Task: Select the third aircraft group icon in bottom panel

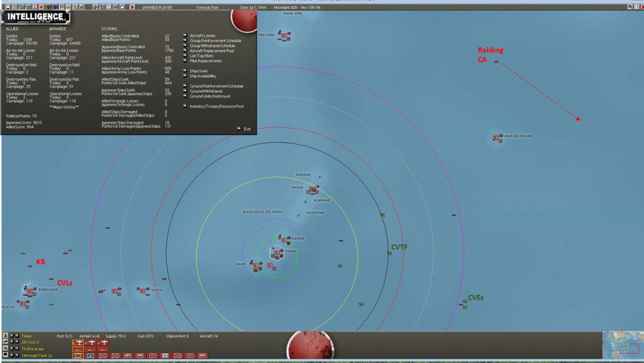Action: (103, 343)
